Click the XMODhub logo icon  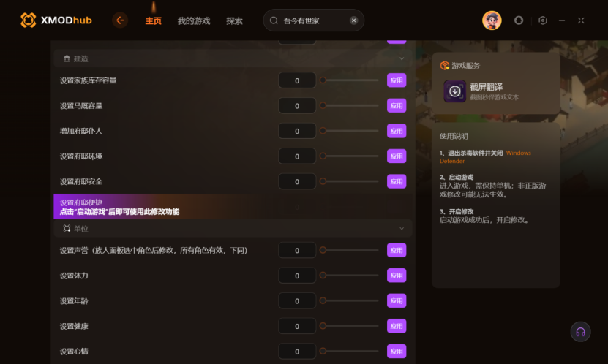coord(29,20)
